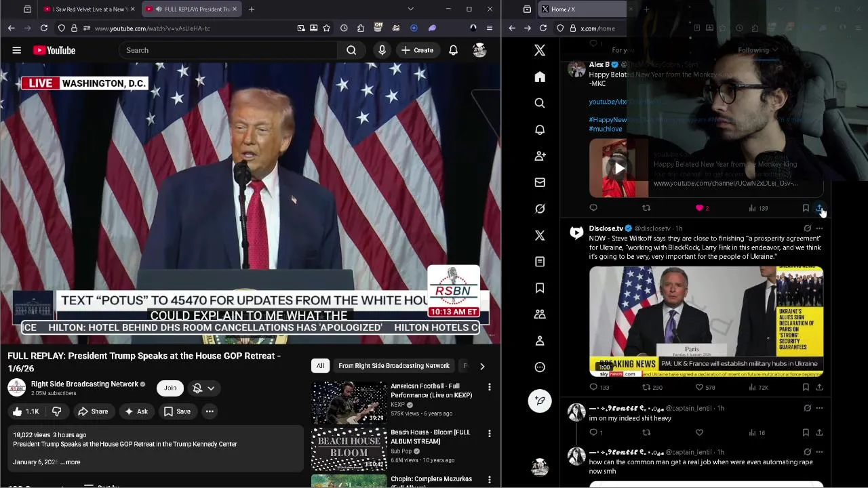Screen dimensions: 868x488
Task: Click the YouTube search magnifier button
Action: (x=351, y=50)
